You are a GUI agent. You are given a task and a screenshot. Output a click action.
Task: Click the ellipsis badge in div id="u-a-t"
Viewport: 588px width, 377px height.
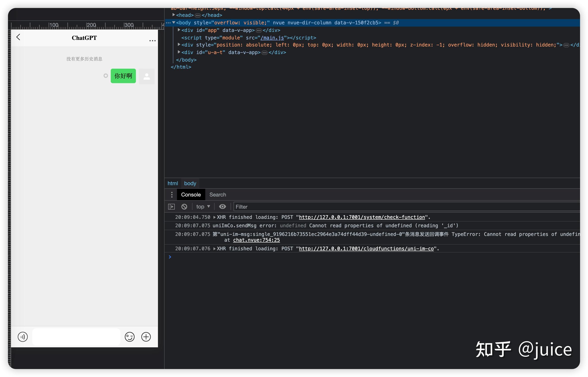tap(265, 53)
